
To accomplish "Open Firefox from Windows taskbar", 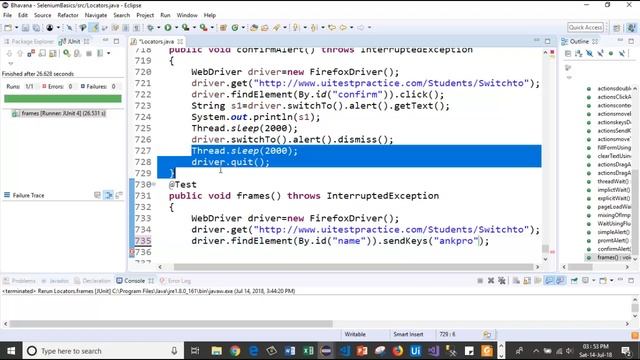I will click(398, 351).
